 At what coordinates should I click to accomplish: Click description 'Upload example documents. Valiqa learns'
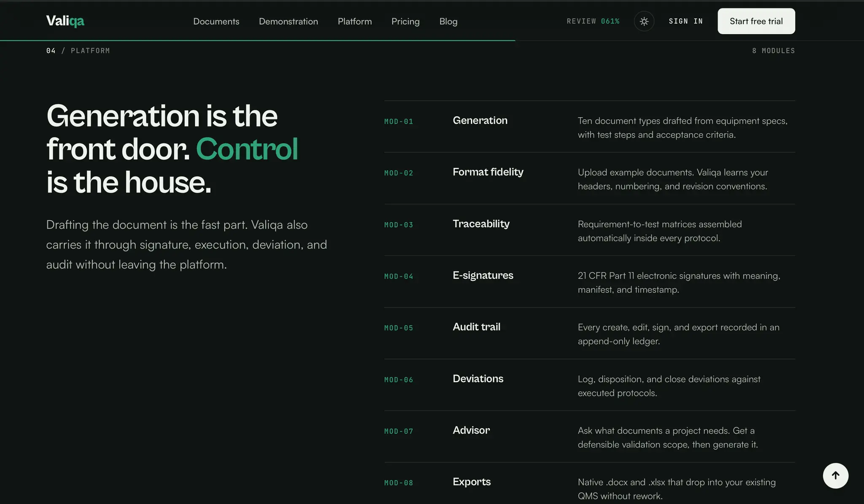[673, 179]
